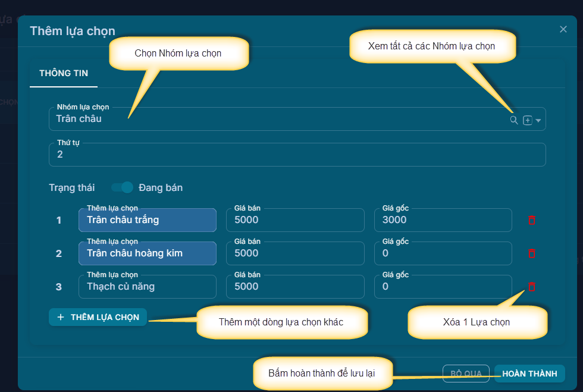Click the Thứ tự input field

click(296, 155)
